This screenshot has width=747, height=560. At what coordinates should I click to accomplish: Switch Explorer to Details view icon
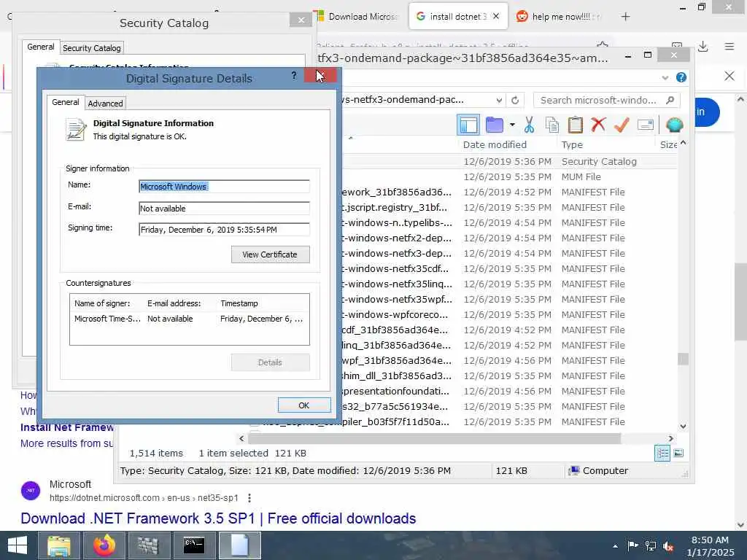pyautogui.click(x=662, y=453)
